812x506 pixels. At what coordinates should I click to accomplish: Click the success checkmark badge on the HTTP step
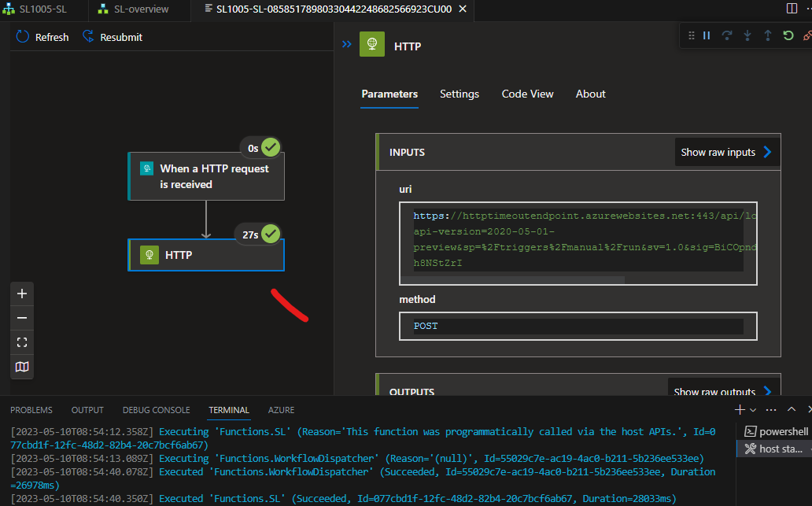[269, 234]
